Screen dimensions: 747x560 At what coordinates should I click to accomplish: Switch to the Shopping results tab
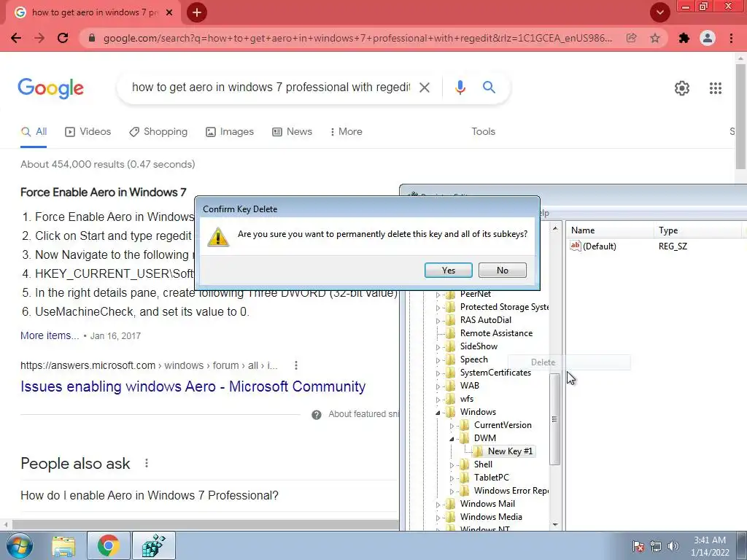[x=158, y=132]
